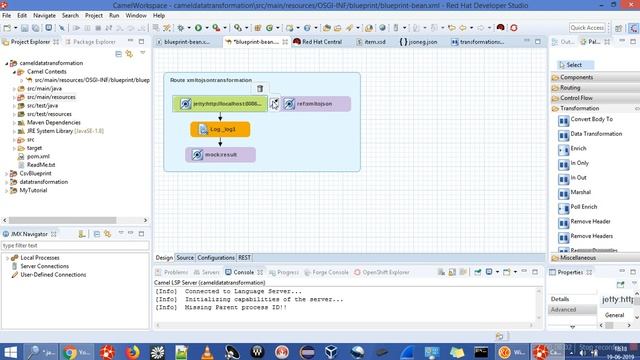
Task: Expand the Routing palette drawer
Action: [595, 88]
